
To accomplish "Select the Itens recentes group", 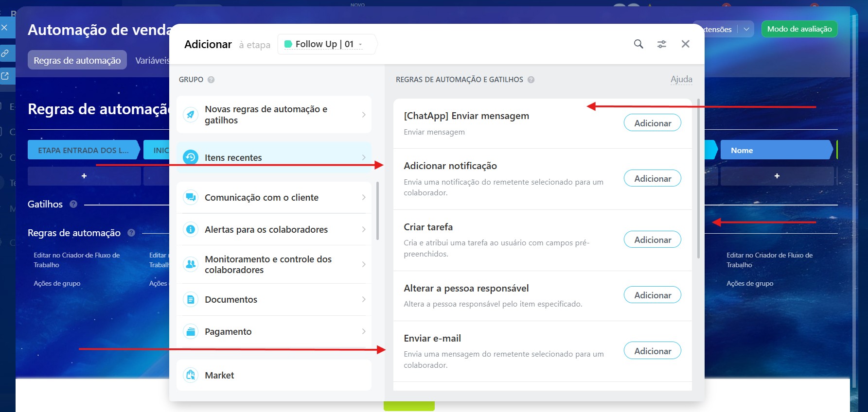I will (x=274, y=157).
